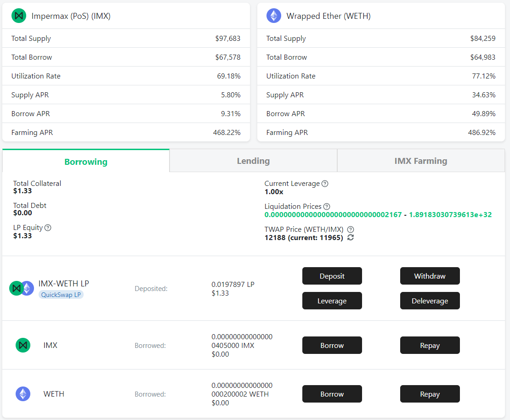Switch to the Lending tab

tap(253, 161)
